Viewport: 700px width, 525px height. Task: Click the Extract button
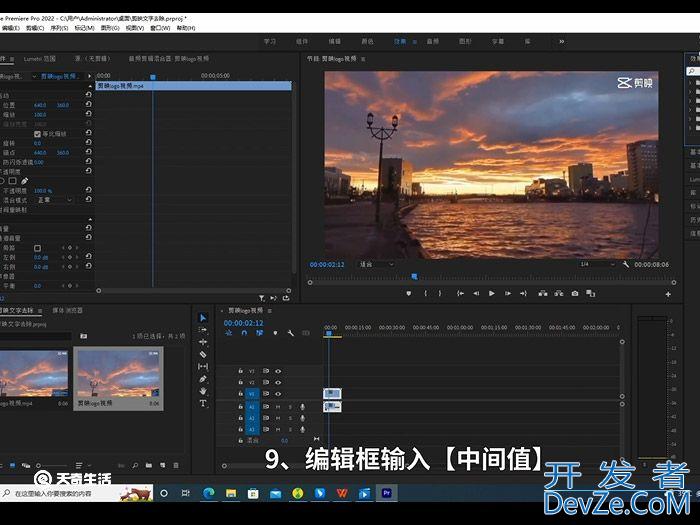[x=558, y=293]
